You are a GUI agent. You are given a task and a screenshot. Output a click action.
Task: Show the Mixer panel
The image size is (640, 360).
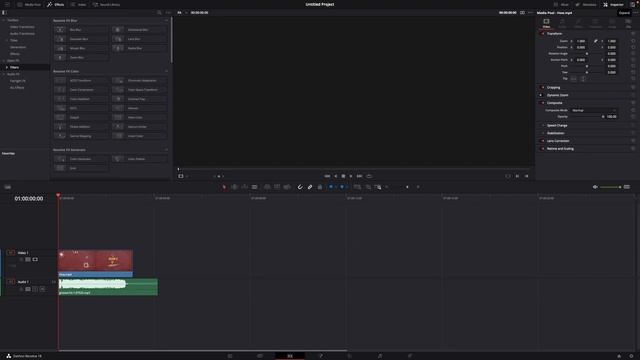coord(561,4)
